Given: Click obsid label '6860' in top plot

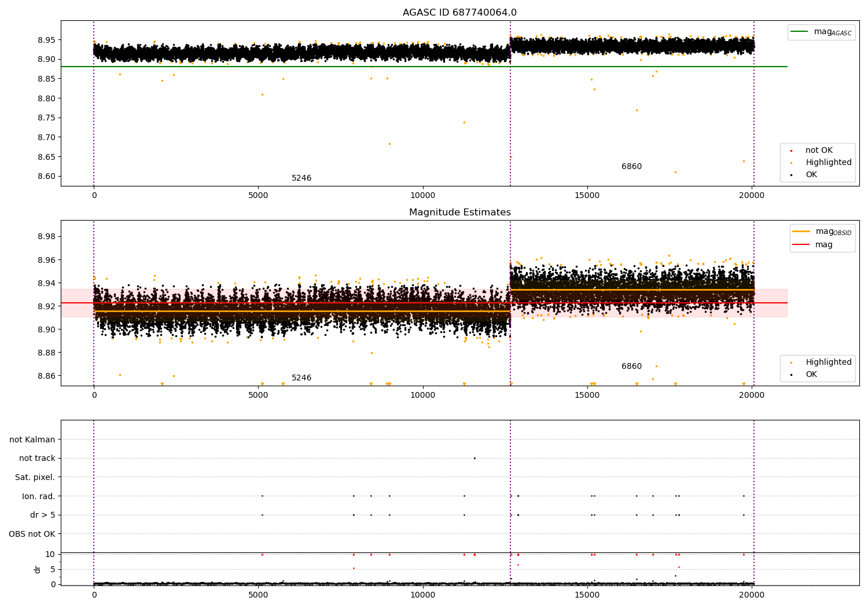Looking at the screenshot, I should click(631, 167).
